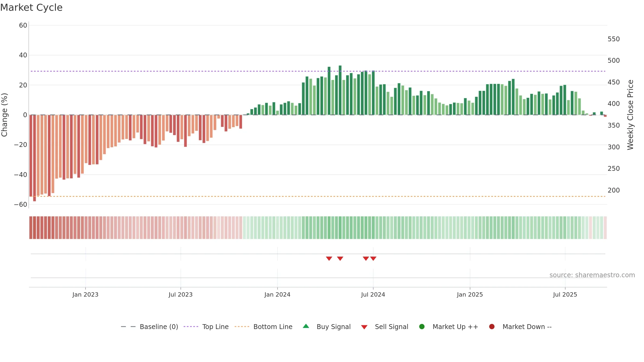Click the −60 left axis value
The height and width of the screenshot is (362, 644).
coord(21,205)
